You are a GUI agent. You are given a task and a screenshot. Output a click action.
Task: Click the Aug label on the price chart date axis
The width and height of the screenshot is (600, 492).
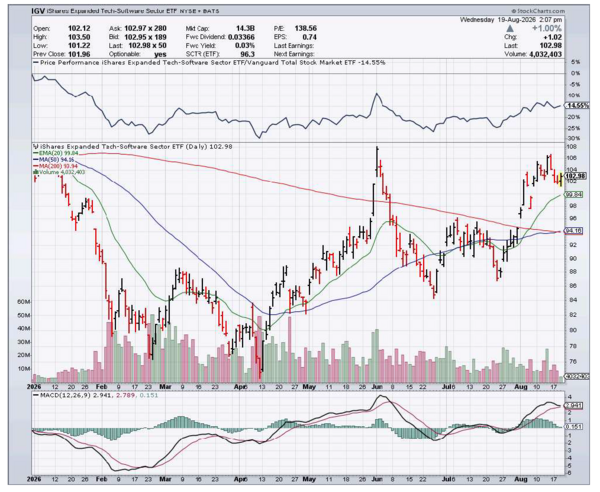(x=521, y=387)
